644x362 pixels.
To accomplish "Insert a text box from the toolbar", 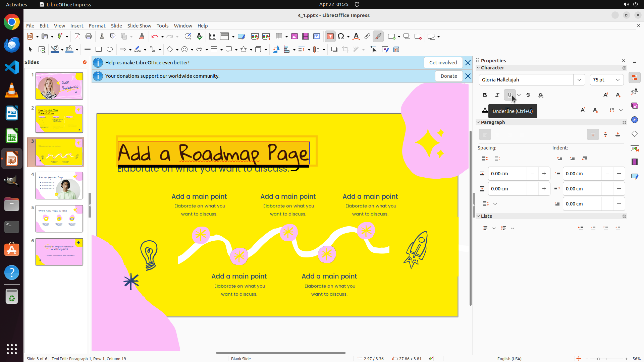I will click(x=330, y=37).
